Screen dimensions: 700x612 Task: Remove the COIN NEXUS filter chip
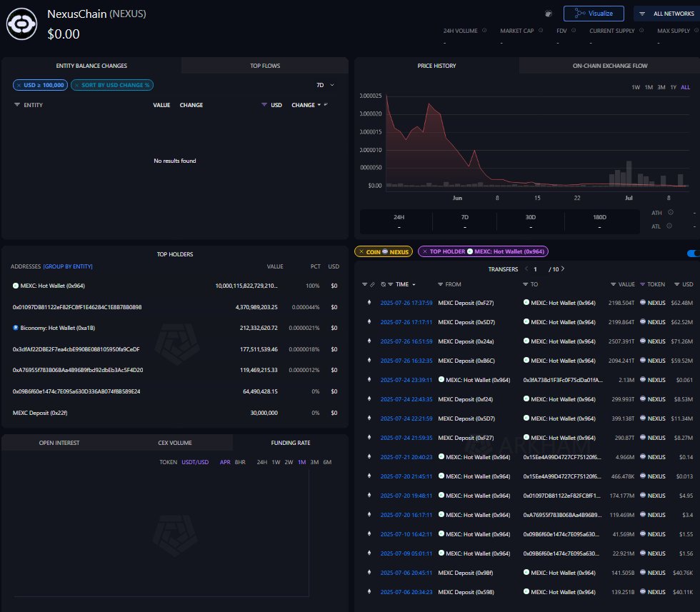(361, 252)
